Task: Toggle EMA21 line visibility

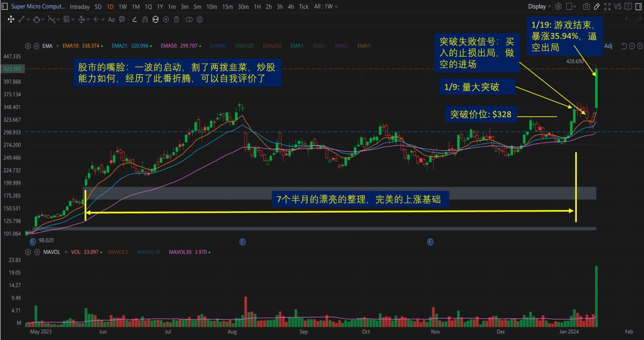Action: tap(132, 46)
